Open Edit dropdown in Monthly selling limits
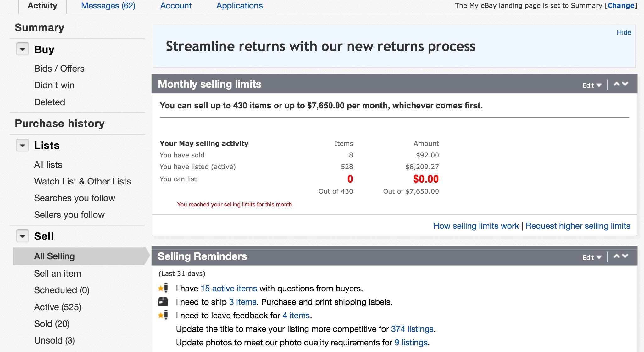Viewport: 644px width, 352px height. (591, 85)
